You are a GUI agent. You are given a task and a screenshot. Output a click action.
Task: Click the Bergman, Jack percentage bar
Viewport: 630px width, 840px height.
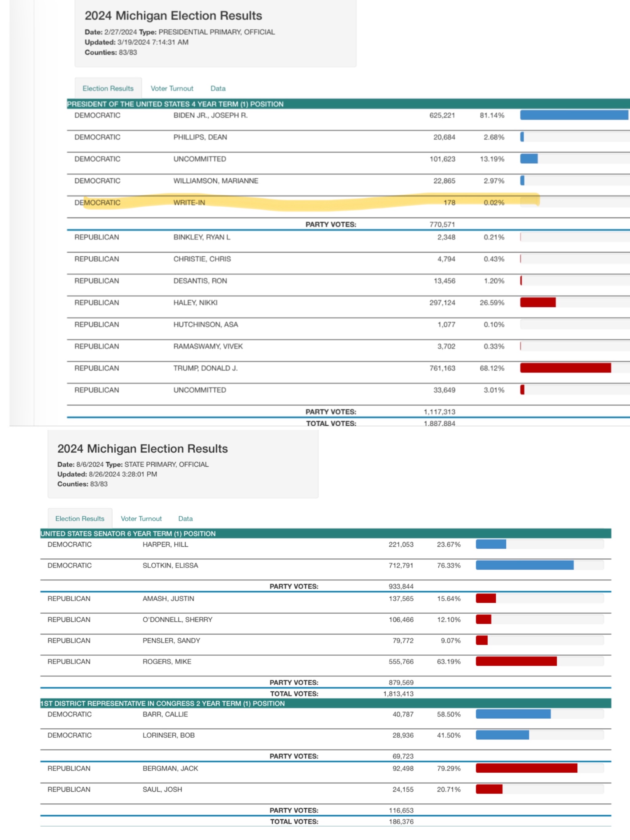526,768
